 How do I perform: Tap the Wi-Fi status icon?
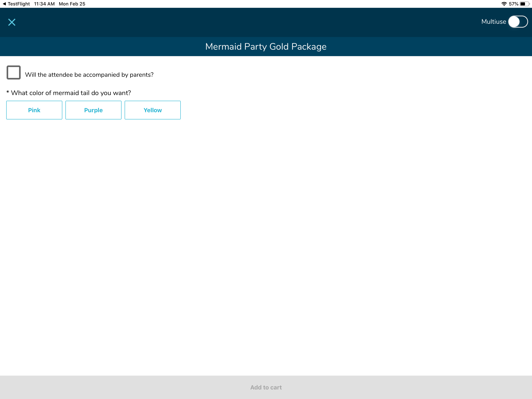pyautogui.click(x=504, y=4)
